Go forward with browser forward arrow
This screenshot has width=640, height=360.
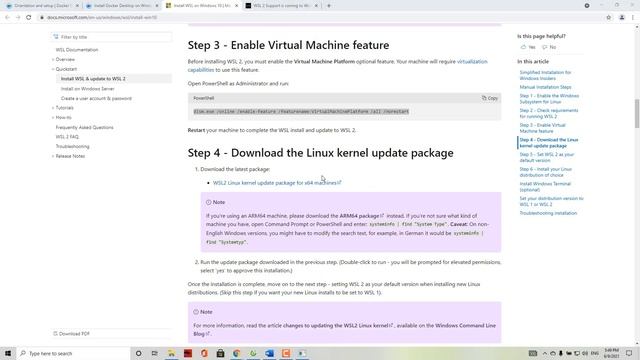pyautogui.click(x=18, y=18)
